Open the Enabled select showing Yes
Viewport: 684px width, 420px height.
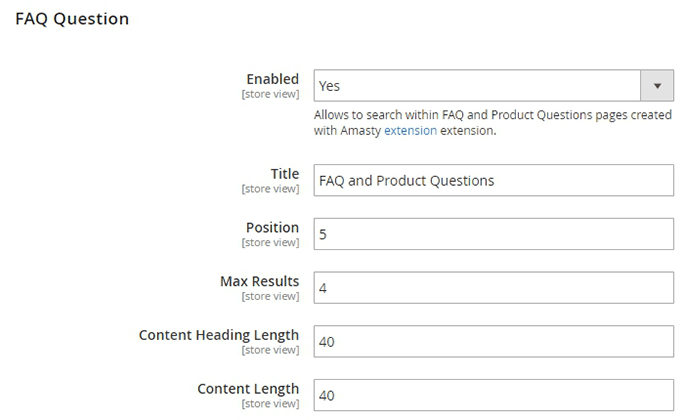point(476,86)
